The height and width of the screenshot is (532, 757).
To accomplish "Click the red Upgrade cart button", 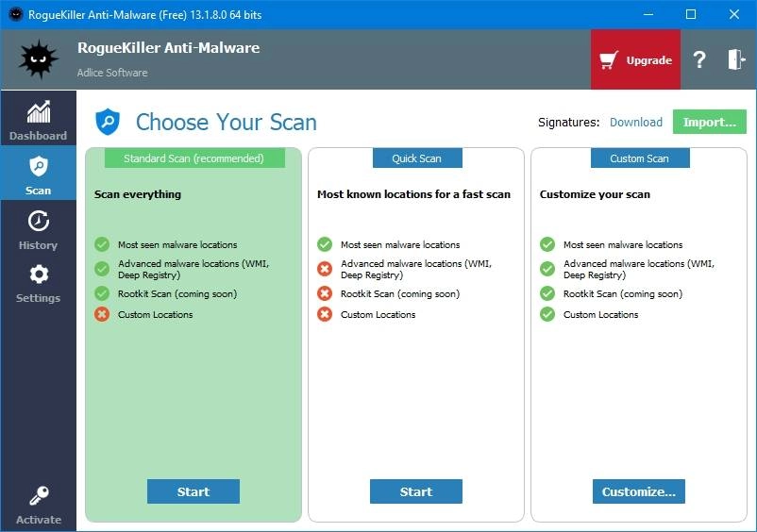I will coord(635,59).
